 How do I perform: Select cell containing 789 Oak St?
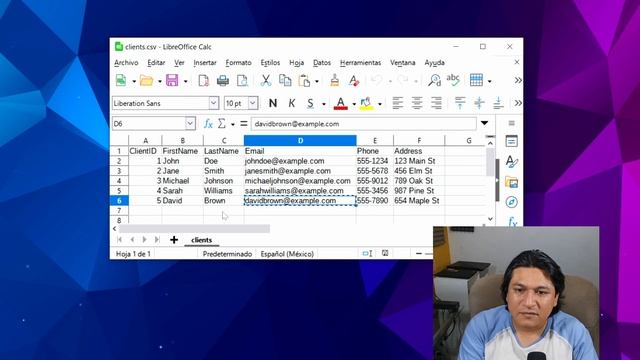(419, 180)
